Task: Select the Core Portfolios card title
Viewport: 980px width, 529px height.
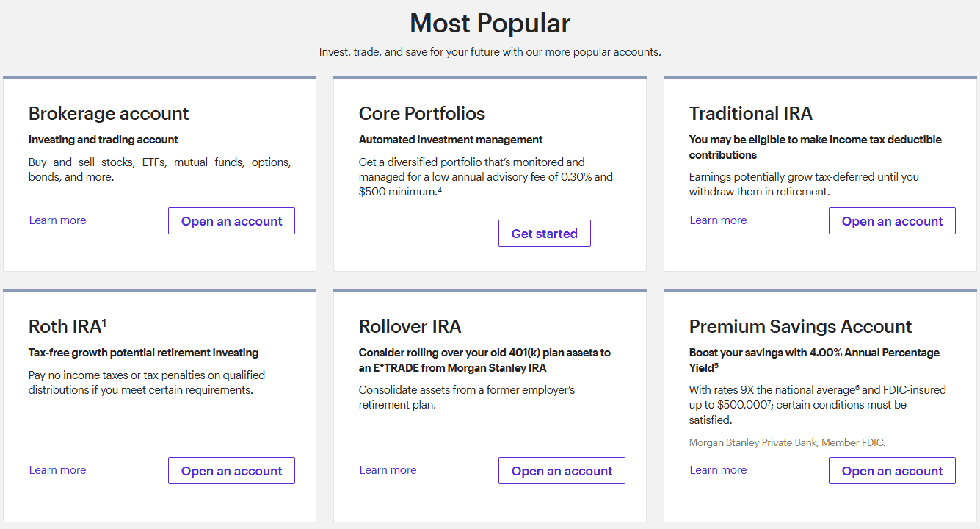Action: click(422, 114)
